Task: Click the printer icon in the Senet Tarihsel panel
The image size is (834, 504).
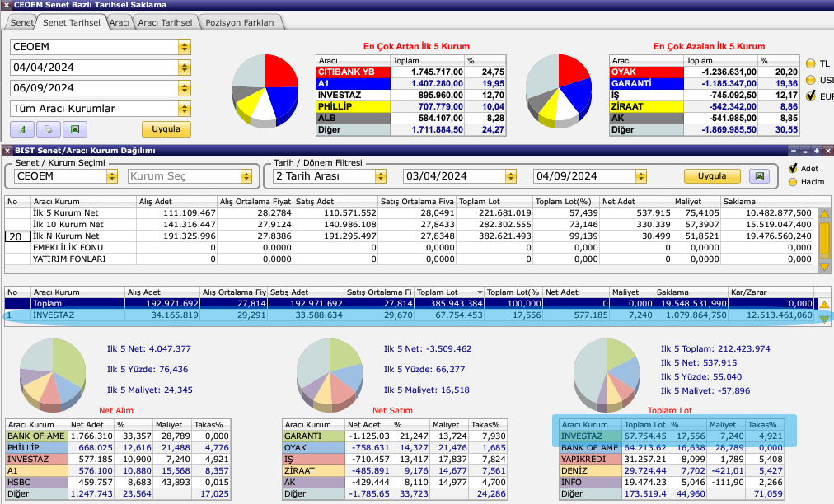Action: tap(49, 129)
